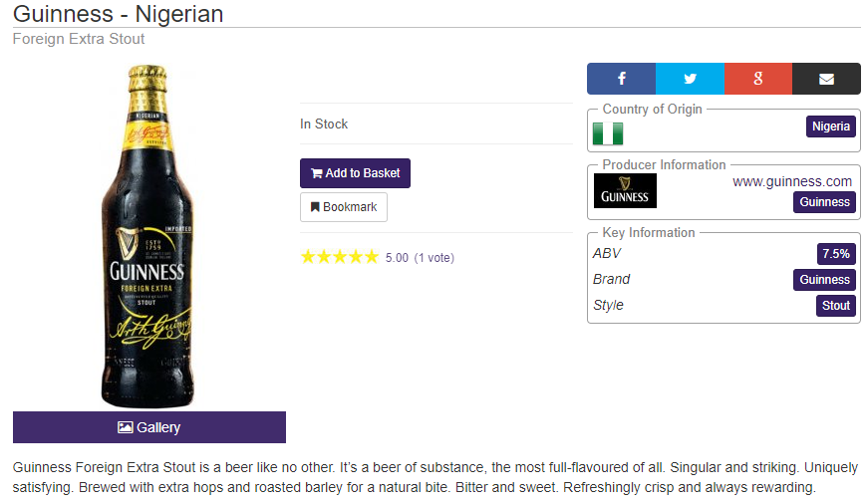
Task: Bookmark this product
Action: (x=344, y=207)
